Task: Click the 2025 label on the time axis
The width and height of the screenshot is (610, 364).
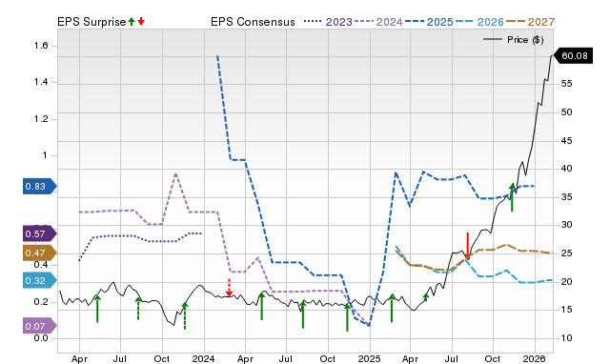Action: click(370, 358)
